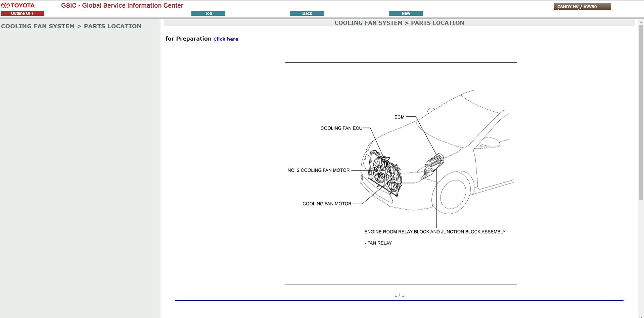
Task: Click the COOLING FAN ECU label
Action: tap(341, 128)
